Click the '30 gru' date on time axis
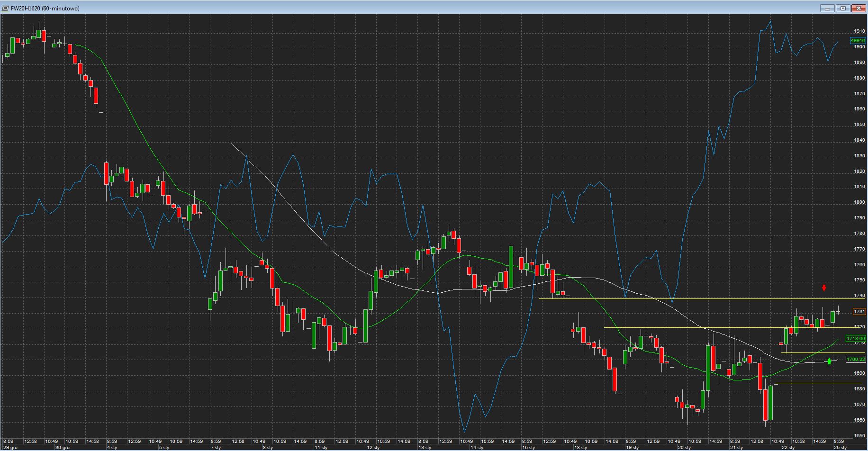 click(62, 448)
